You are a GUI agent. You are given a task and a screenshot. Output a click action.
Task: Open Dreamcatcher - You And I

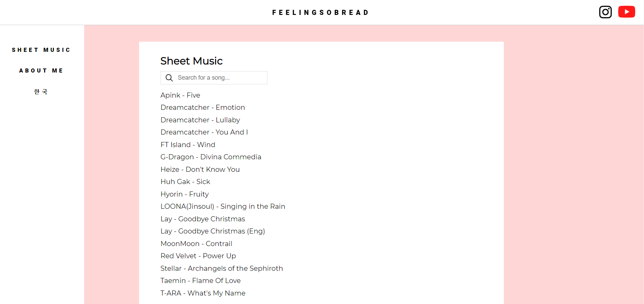pyautogui.click(x=204, y=132)
